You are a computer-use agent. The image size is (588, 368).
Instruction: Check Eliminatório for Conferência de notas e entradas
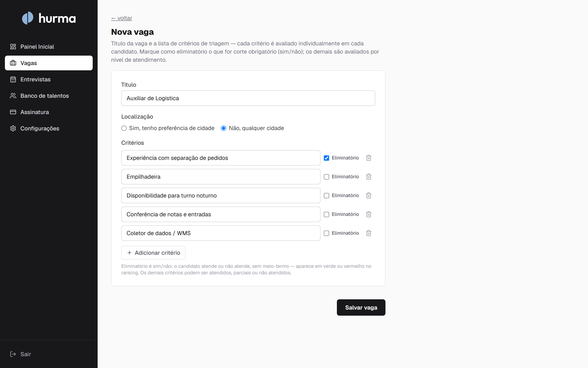point(326,214)
